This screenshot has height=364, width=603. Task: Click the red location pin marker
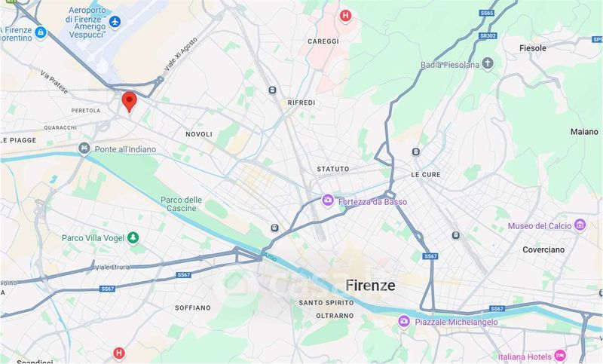tap(129, 102)
